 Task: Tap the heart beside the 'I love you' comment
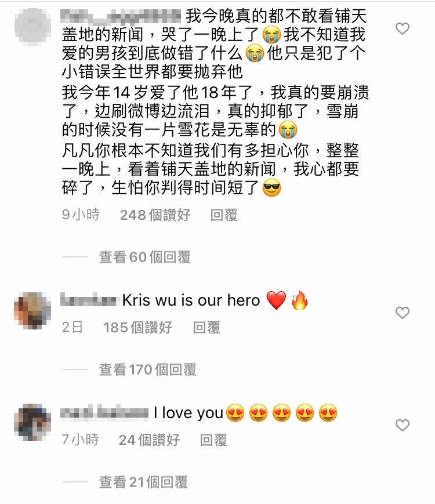pos(402,425)
